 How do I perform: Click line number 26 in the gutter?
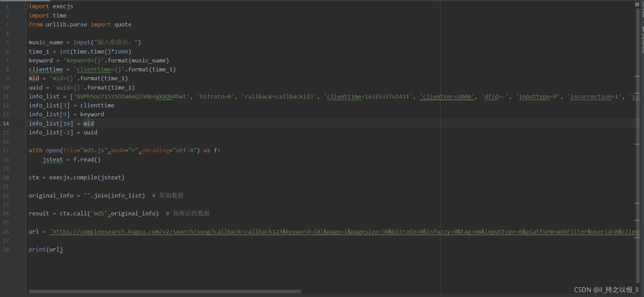6,231
